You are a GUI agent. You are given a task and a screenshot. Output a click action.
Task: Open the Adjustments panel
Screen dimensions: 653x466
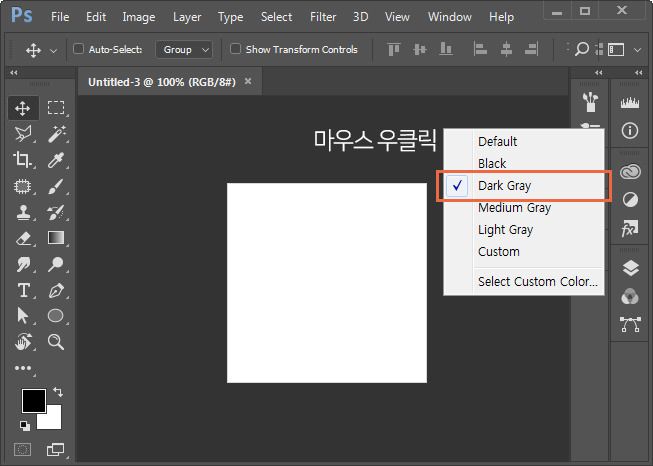[x=630, y=200]
